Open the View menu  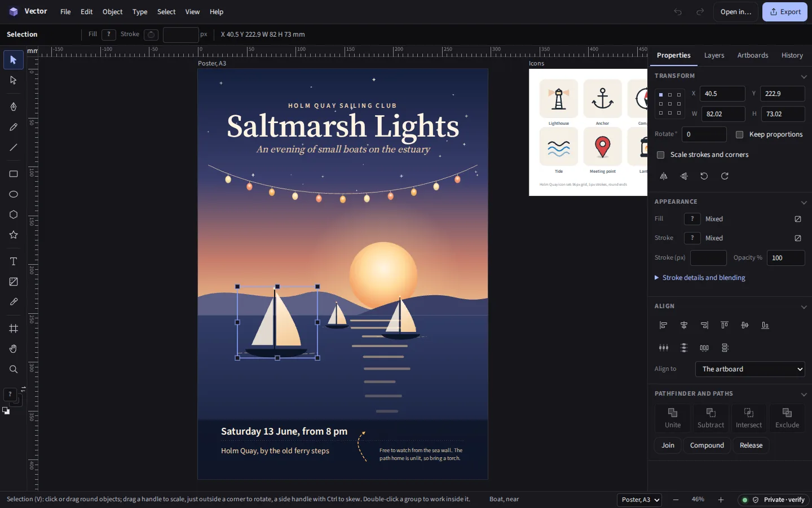coord(192,12)
